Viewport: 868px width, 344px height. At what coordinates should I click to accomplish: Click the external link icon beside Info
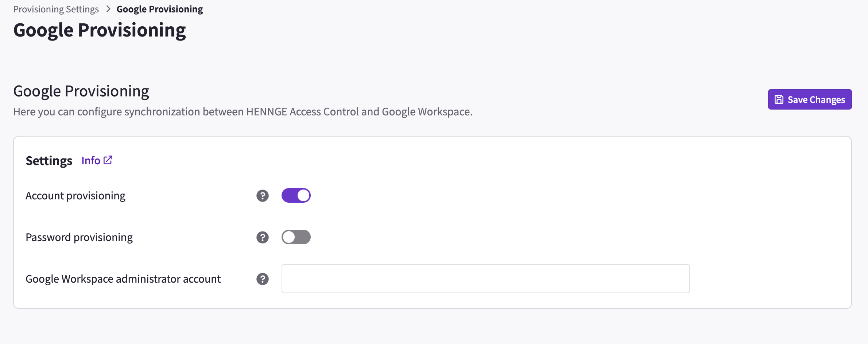[108, 160]
